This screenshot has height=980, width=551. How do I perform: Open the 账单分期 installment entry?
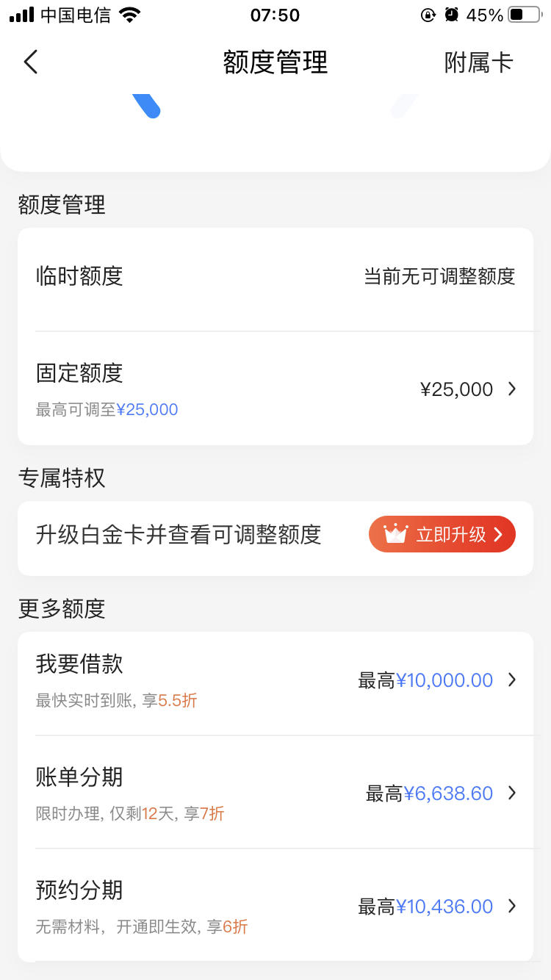coord(275,793)
